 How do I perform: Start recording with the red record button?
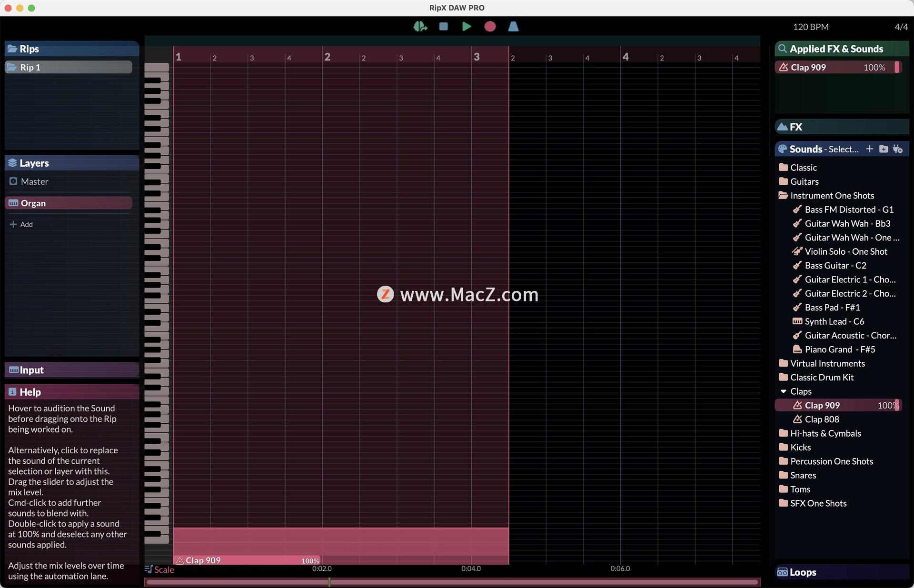click(x=490, y=27)
